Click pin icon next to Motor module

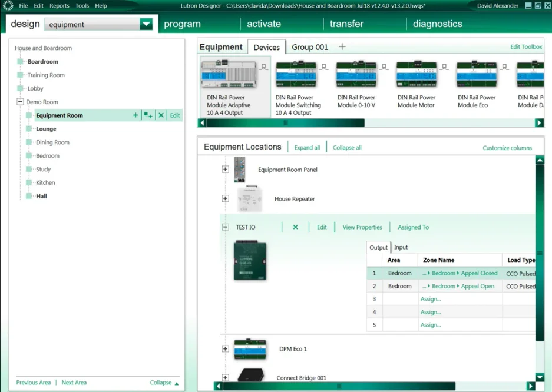[x=444, y=67]
